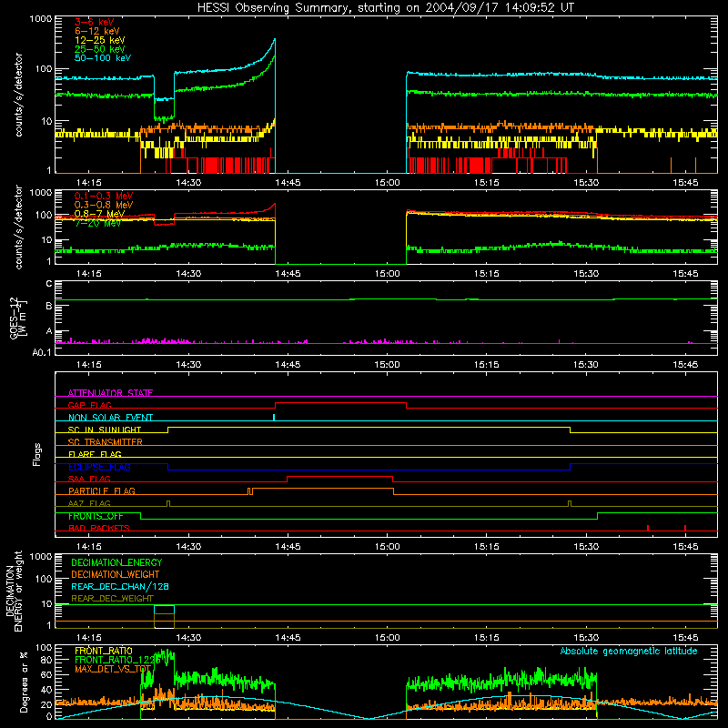728x728 pixels.
Task: Click the REAR_DEC_WEIGHT legend label
Action: [112, 599]
